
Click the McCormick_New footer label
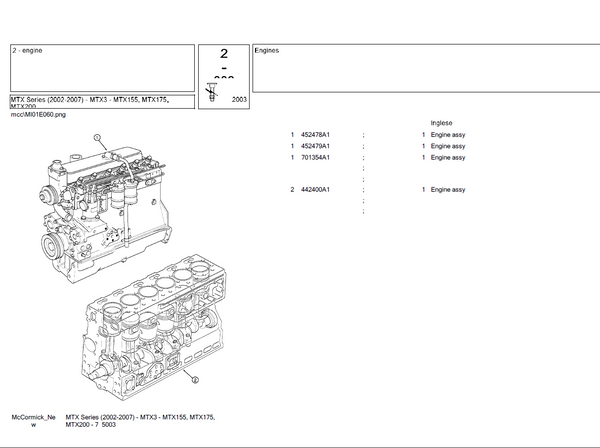34,421
